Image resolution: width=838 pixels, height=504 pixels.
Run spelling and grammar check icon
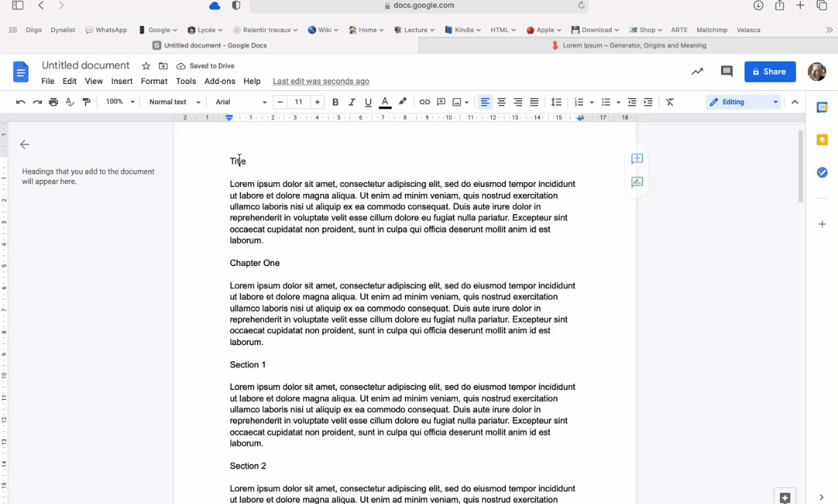(69, 102)
